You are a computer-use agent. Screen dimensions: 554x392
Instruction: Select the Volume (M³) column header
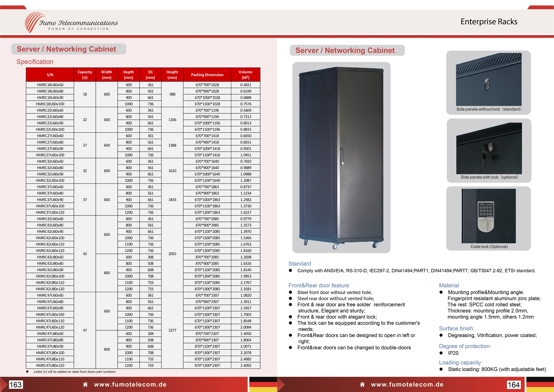click(245, 75)
